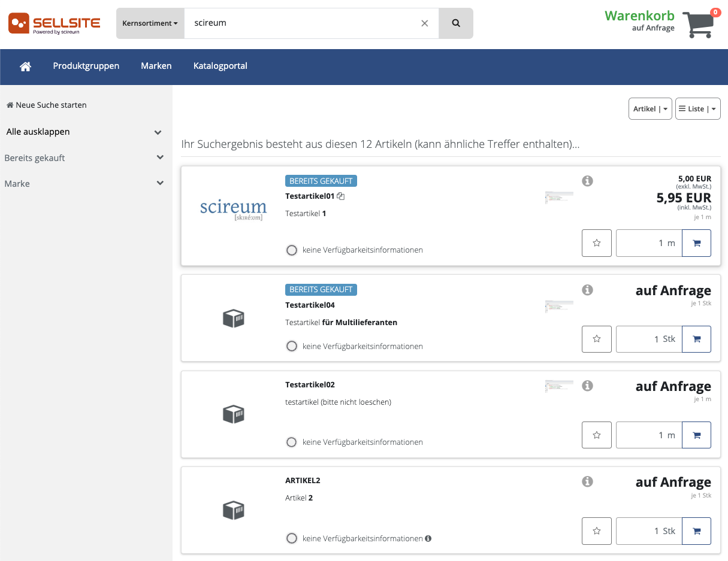Open Produktgruppen menu

pos(86,66)
